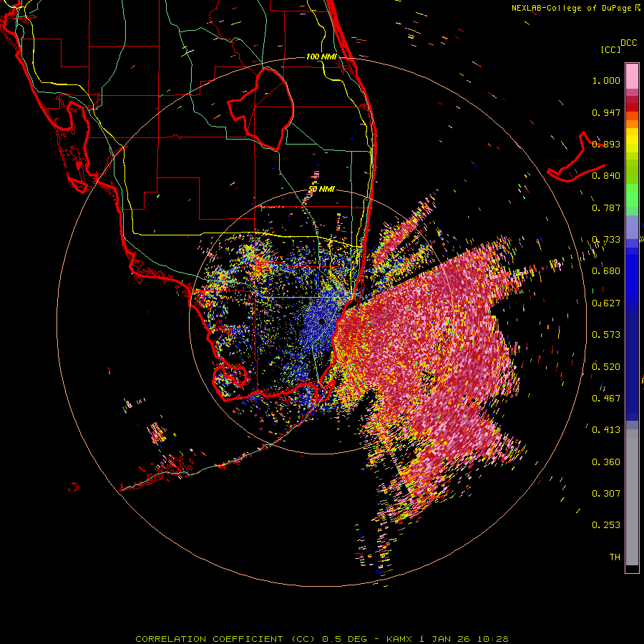The image size is (644, 644).
Task: Select the 0.733 scale value
Action: (x=606, y=240)
